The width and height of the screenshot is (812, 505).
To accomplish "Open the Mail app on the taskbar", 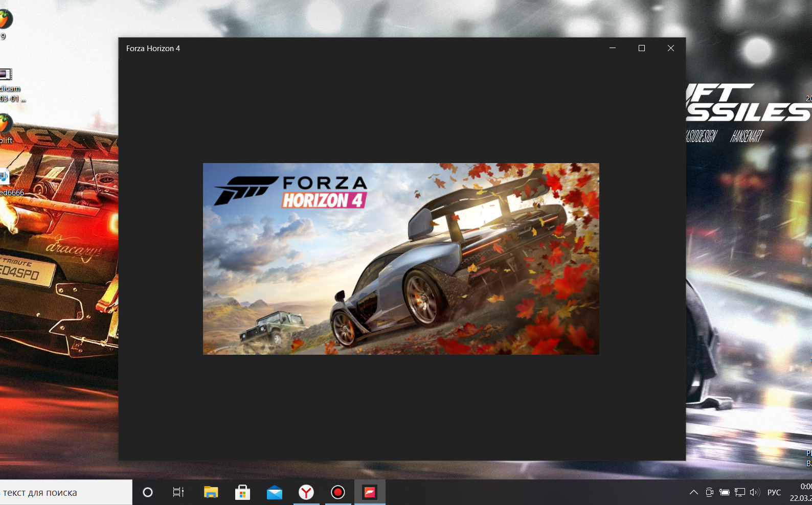I will tap(275, 492).
